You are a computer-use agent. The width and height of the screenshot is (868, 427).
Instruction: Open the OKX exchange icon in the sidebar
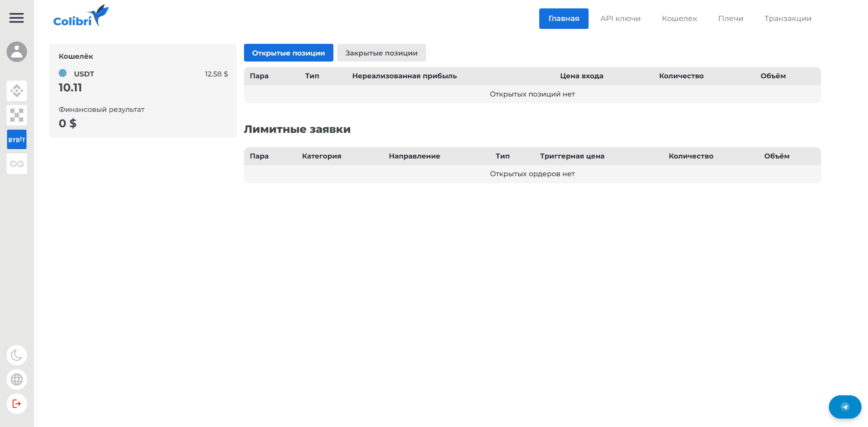tap(17, 115)
